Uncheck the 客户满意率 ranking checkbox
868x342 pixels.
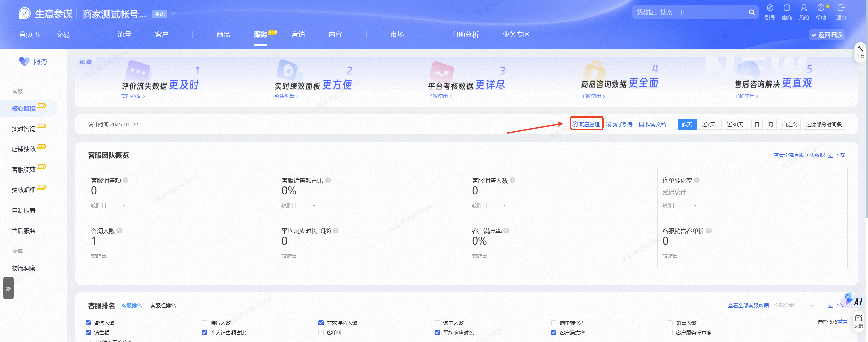[554, 332]
